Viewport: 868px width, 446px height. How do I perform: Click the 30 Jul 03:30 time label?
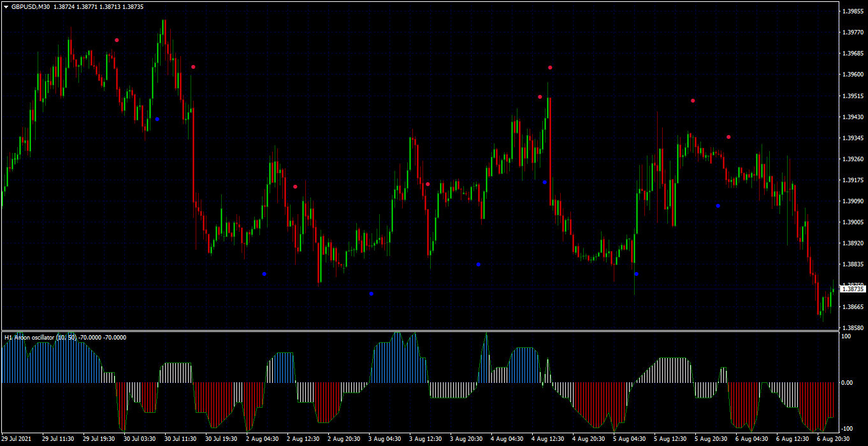point(140,439)
